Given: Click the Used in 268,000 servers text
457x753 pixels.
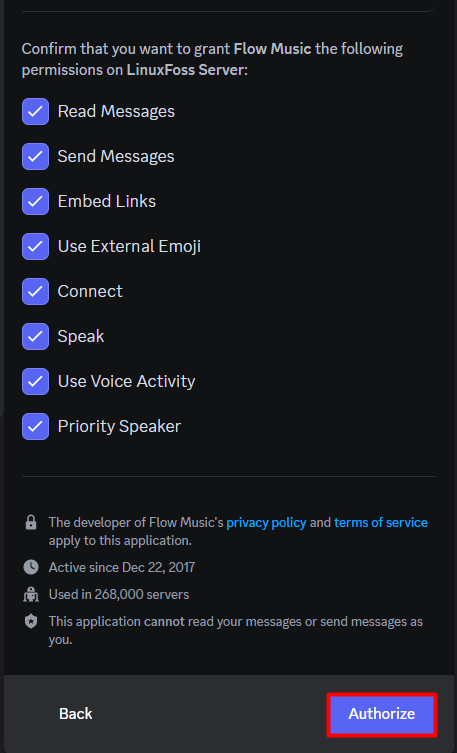Looking at the screenshot, I should (x=119, y=595).
